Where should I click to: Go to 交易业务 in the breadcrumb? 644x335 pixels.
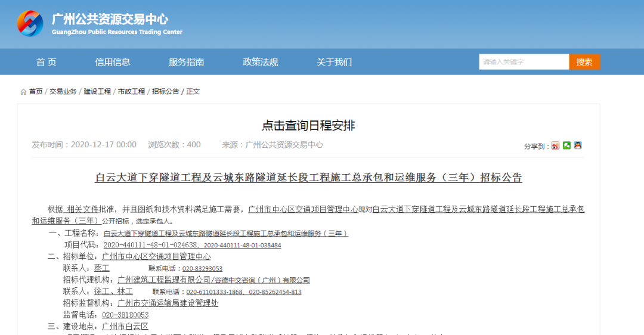(x=63, y=92)
